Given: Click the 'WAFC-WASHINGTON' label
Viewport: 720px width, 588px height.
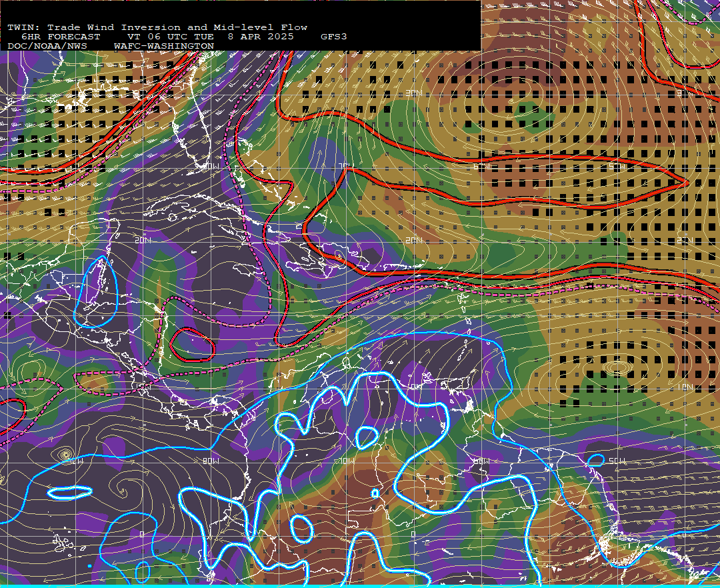Looking at the screenshot, I should tap(164, 47).
